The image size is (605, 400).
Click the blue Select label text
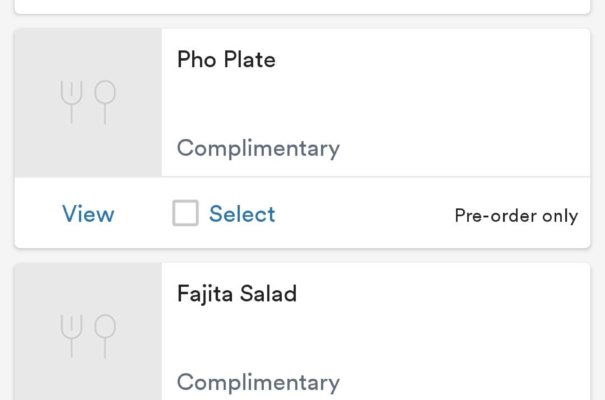242,214
